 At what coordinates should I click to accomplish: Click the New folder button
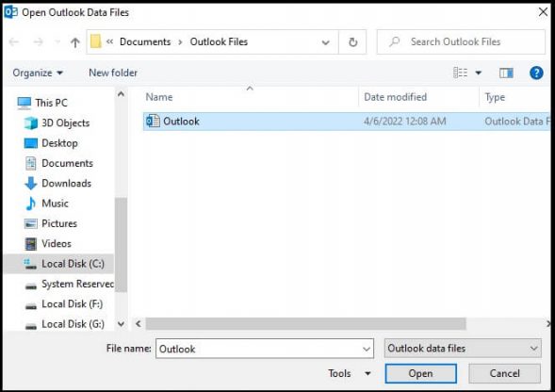(113, 73)
